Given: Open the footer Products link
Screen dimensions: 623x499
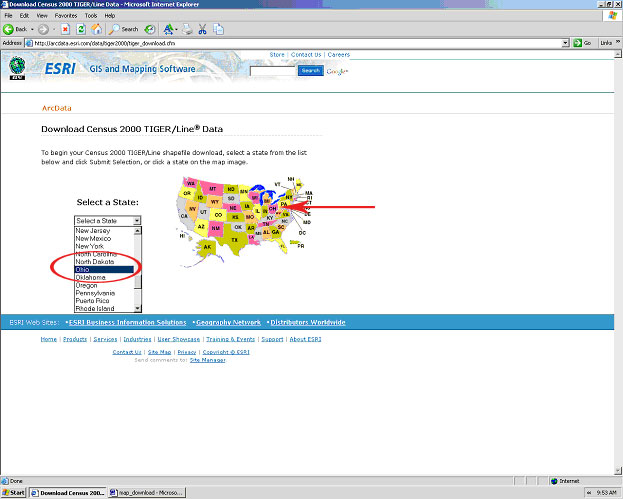Looking at the screenshot, I should (75, 339).
